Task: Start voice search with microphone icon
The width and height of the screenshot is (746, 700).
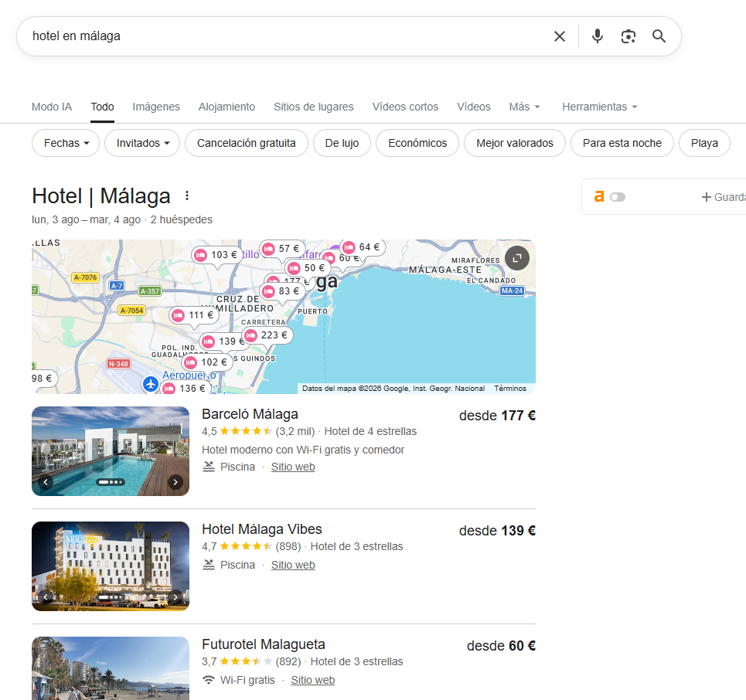Action: tap(597, 36)
